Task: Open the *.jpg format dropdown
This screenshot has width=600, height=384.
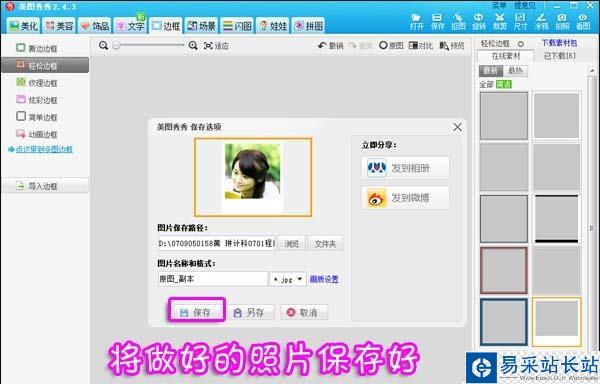Action: [288, 279]
